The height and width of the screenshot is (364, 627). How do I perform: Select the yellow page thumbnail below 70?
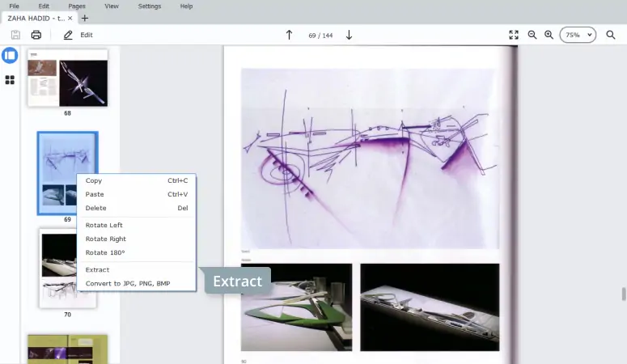click(x=68, y=349)
